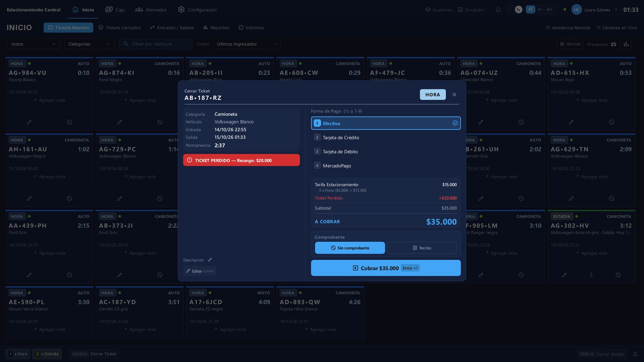This screenshot has height=362, width=644.
Task: Open Asistencia Remota
Action: coord(568,28)
